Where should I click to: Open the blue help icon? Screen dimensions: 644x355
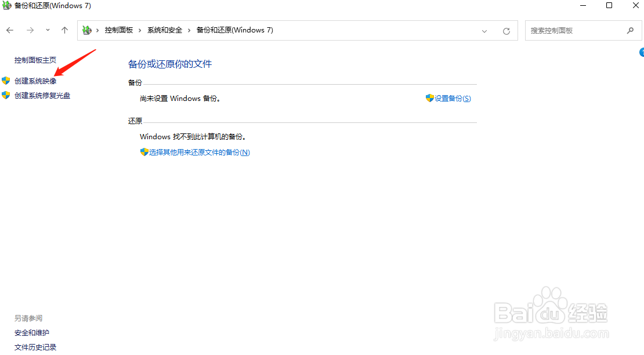click(642, 52)
